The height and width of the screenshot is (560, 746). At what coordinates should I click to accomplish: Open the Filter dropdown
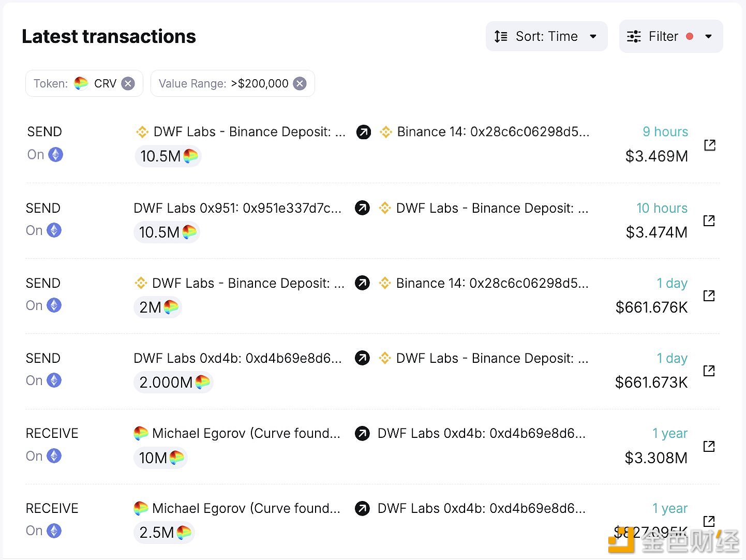[670, 36]
